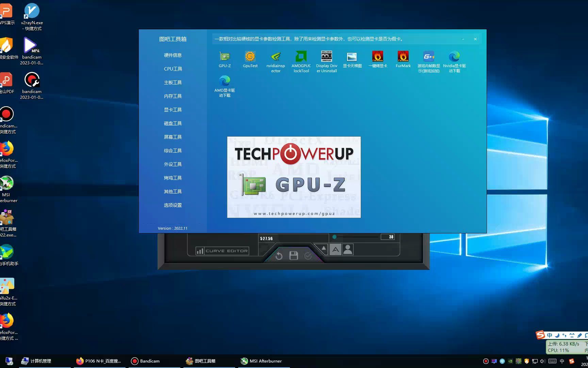Click user-defined fan icon in Afterburner
The height and width of the screenshot is (368, 588).
click(348, 250)
